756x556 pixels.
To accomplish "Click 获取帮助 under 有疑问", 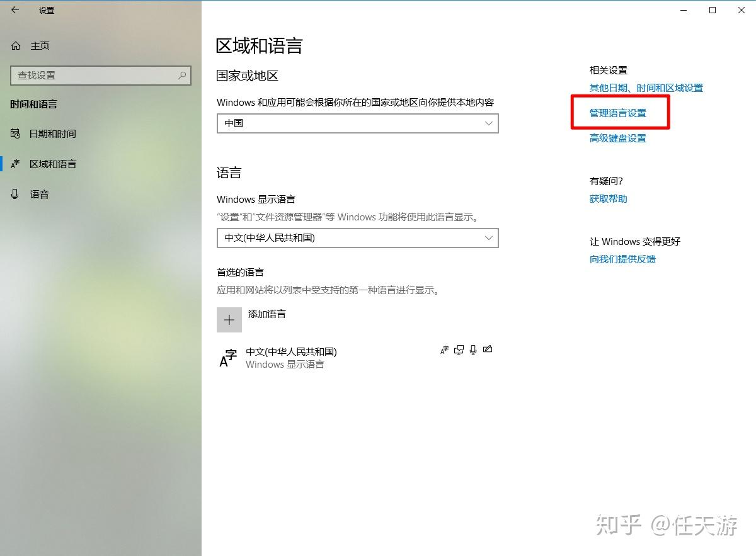I will [607, 198].
